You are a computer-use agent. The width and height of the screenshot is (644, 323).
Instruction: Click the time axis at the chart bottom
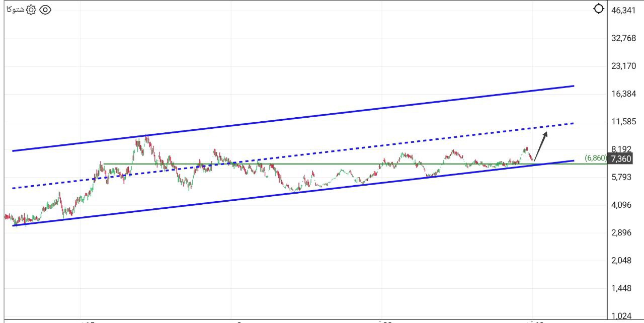pyautogui.click(x=302, y=320)
